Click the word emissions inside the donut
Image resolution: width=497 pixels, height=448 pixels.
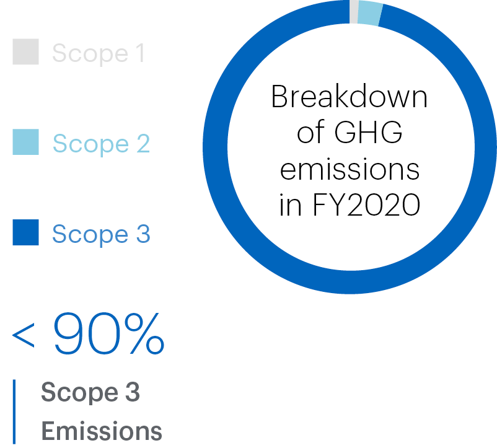350,169
